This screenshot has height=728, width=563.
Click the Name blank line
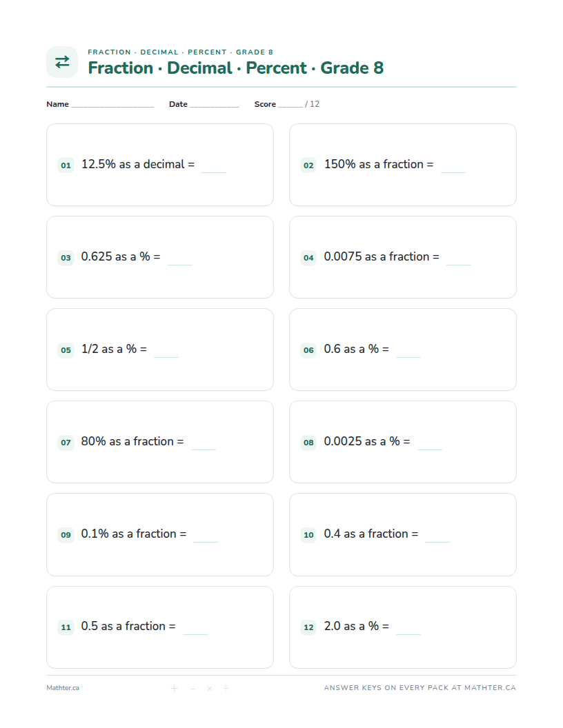click(112, 106)
